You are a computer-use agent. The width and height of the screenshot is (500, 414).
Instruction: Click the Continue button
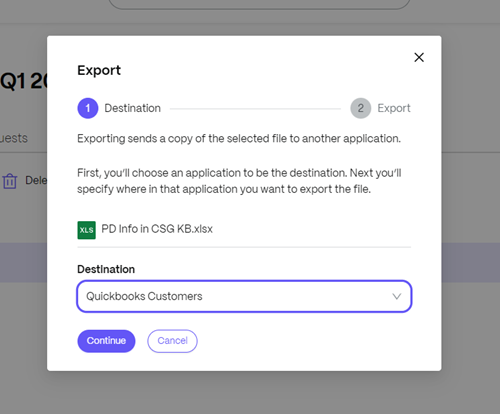[x=106, y=341]
